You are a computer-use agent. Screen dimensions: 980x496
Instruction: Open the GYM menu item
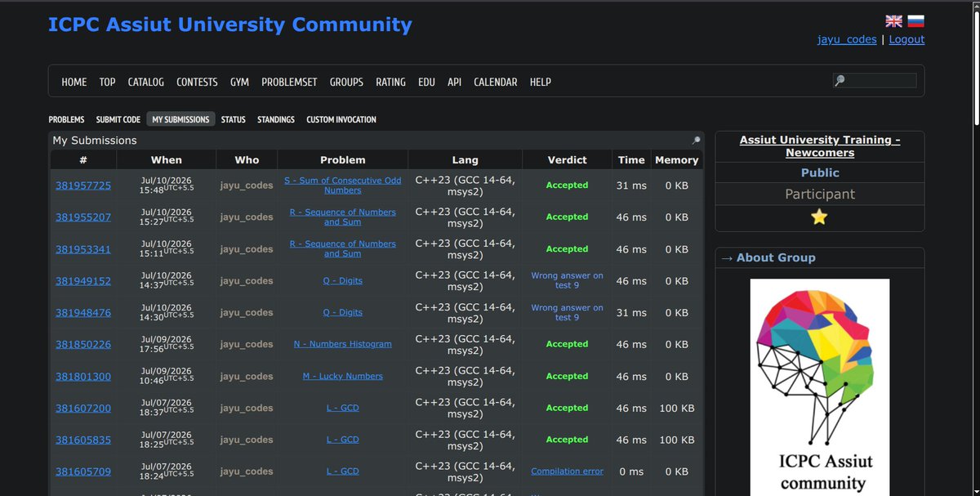(x=239, y=82)
